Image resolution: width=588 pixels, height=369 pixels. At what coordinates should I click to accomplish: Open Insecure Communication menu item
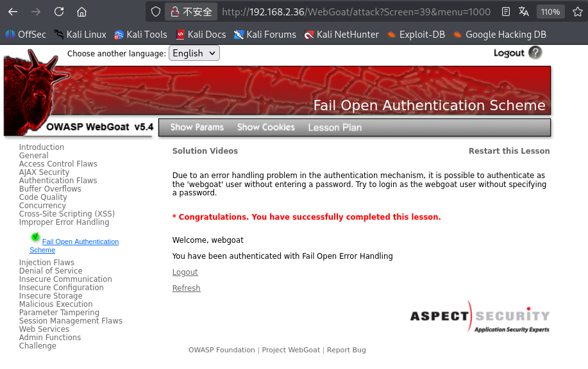[65, 279]
